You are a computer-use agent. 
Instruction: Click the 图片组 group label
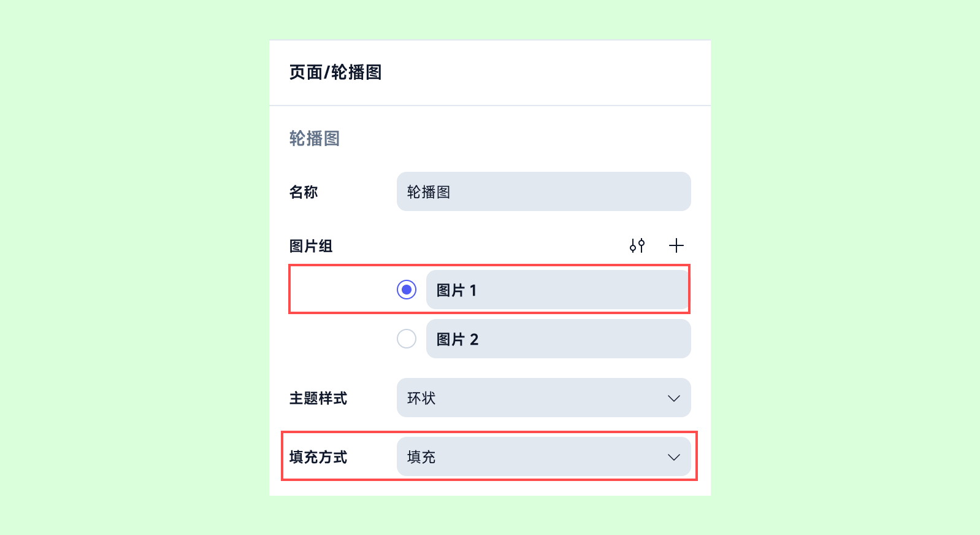311,246
